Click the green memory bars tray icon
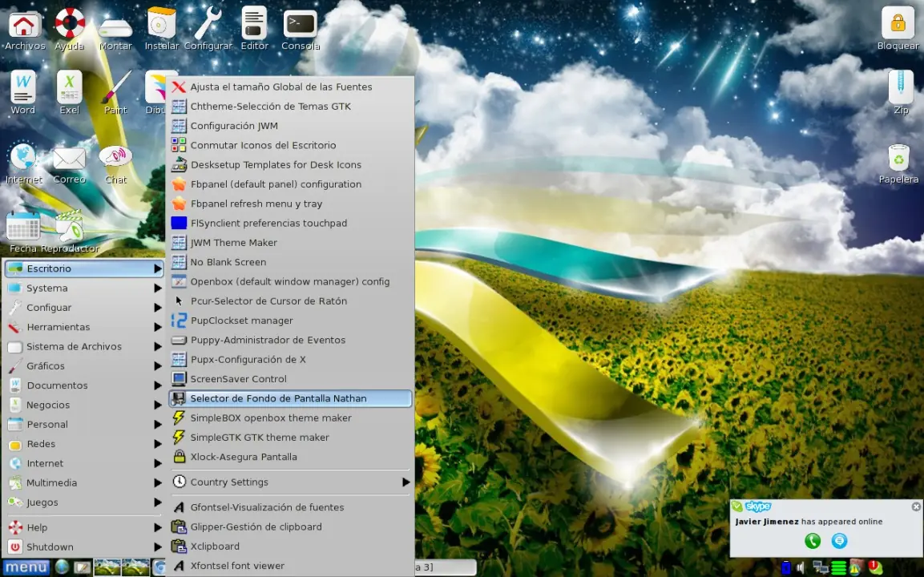This screenshot has width=924, height=577. pyautogui.click(x=838, y=567)
